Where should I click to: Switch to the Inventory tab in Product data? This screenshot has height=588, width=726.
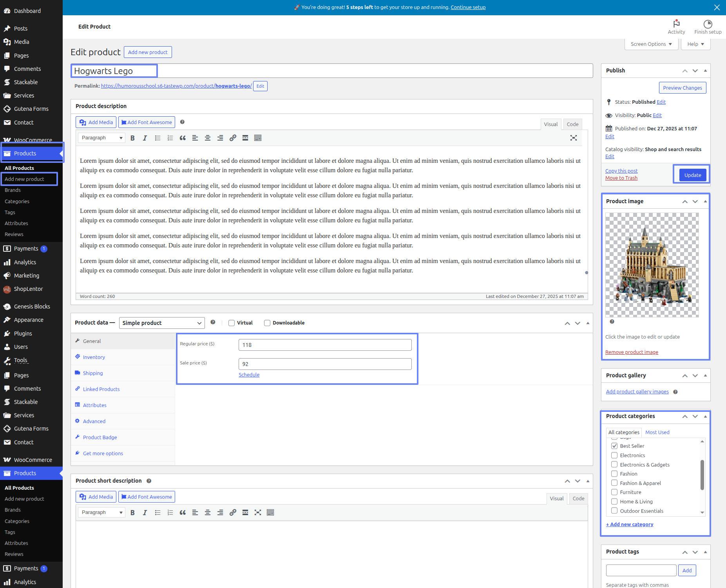pos(94,357)
